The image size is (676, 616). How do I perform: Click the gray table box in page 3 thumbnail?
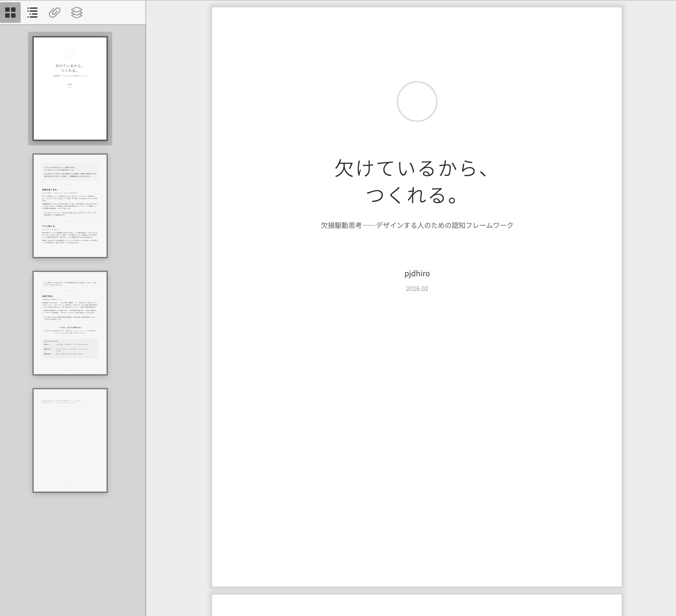pos(70,349)
